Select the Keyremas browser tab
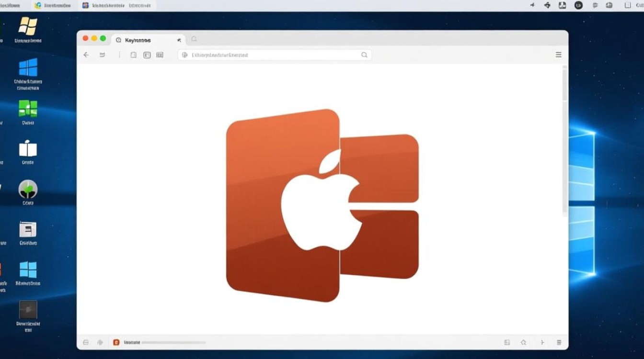 (x=138, y=40)
